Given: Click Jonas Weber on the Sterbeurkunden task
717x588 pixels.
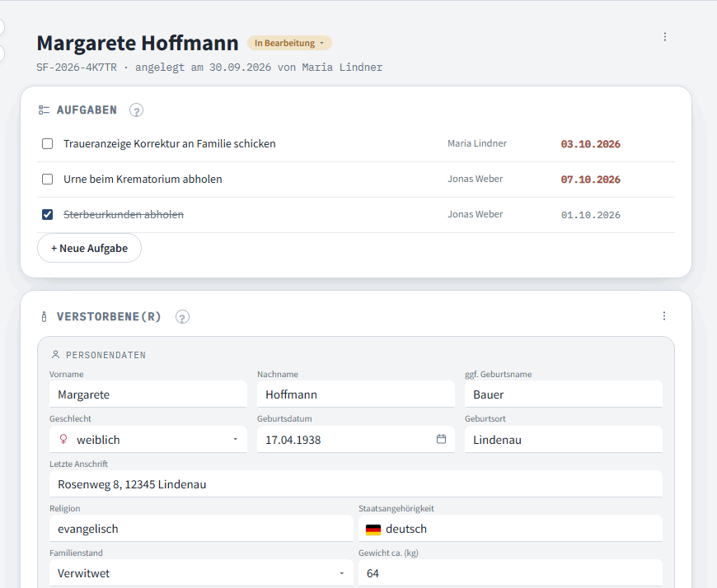Looking at the screenshot, I should coord(475,214).
